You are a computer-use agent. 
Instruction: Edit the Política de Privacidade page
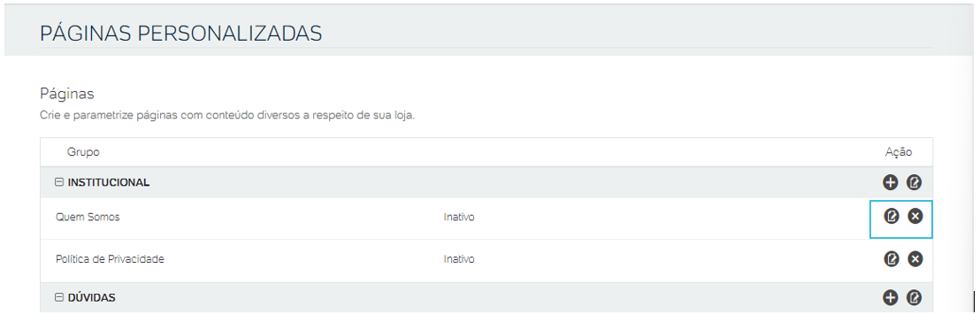892,259
